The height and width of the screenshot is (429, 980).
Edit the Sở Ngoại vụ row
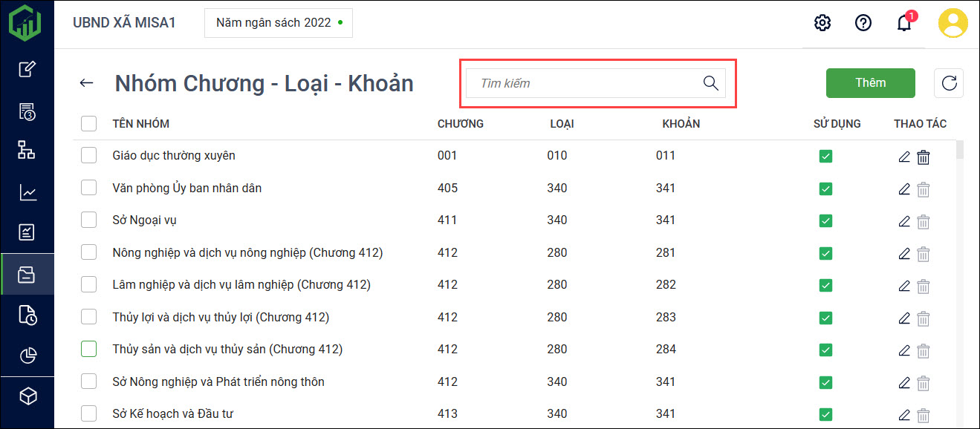[904, 221]
